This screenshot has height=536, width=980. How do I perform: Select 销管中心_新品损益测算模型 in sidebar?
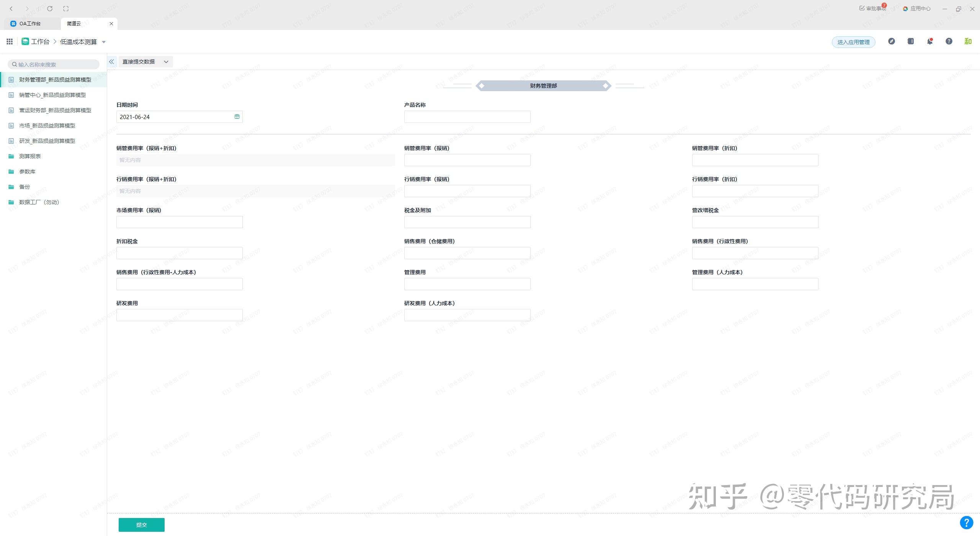point(52,95)
